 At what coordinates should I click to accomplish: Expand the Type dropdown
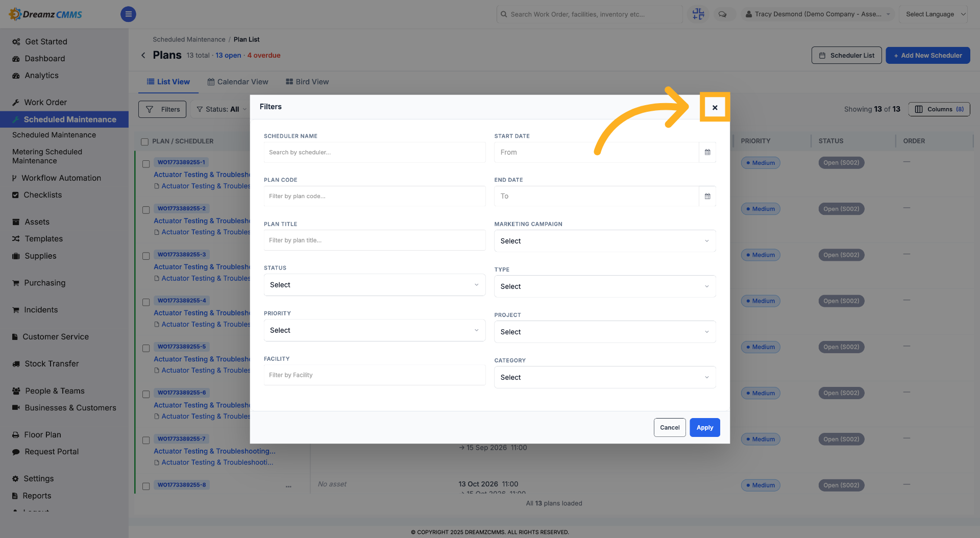pyautogui.click(x=605, y=286)
